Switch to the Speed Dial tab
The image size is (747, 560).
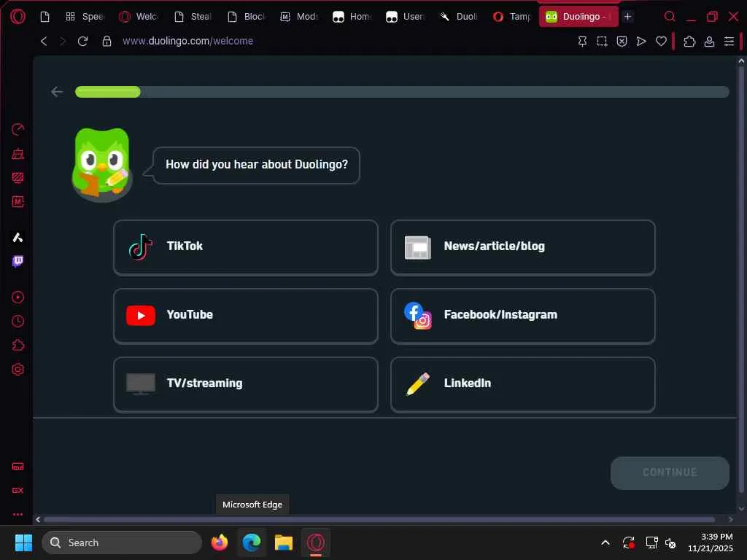pos(84,17)
